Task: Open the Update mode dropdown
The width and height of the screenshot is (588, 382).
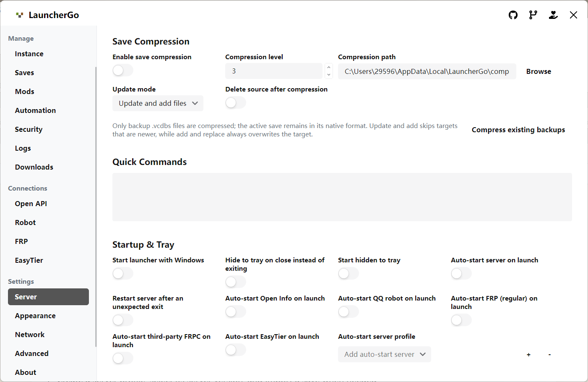Action: click(158, 103)
